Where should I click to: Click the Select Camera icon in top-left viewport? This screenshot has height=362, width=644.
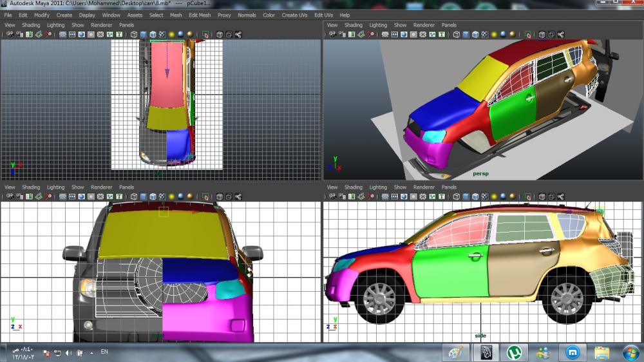[x=10, y=34]
